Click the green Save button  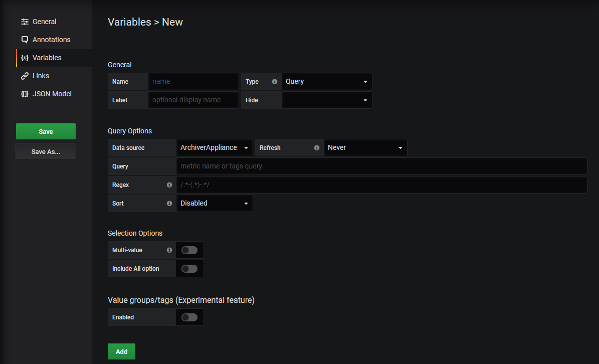tap(46, 131)
